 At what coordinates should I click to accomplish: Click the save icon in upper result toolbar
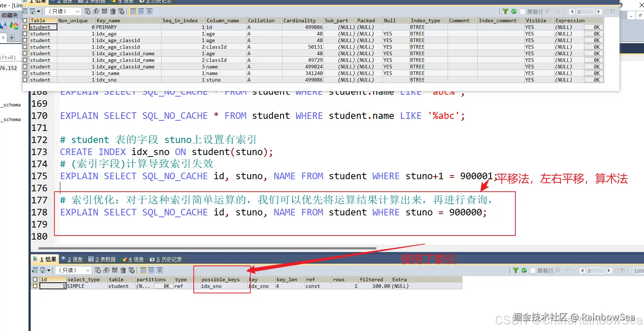pyautogui.click(x=105, y=11)
